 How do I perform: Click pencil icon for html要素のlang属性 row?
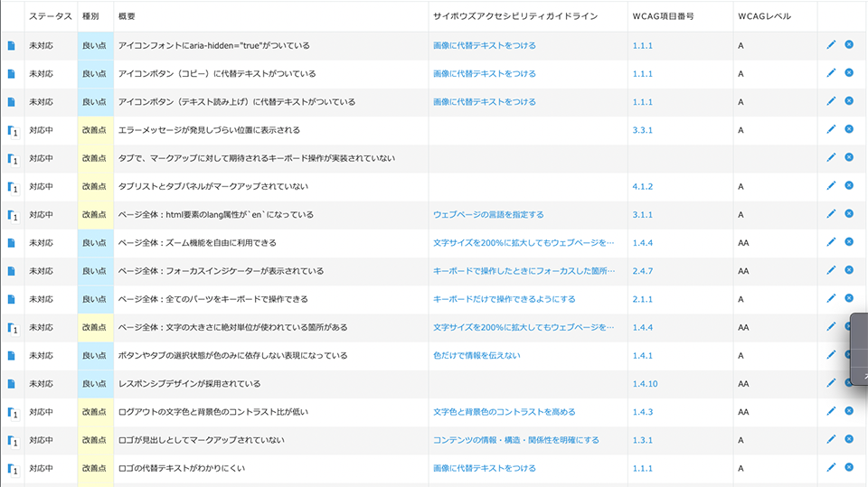tap(831, 214)
